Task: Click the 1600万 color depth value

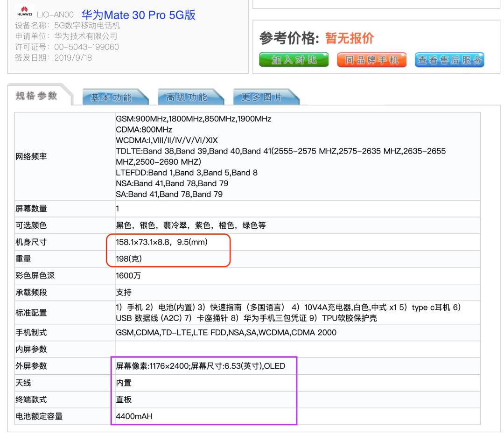Action: [128, 275]
